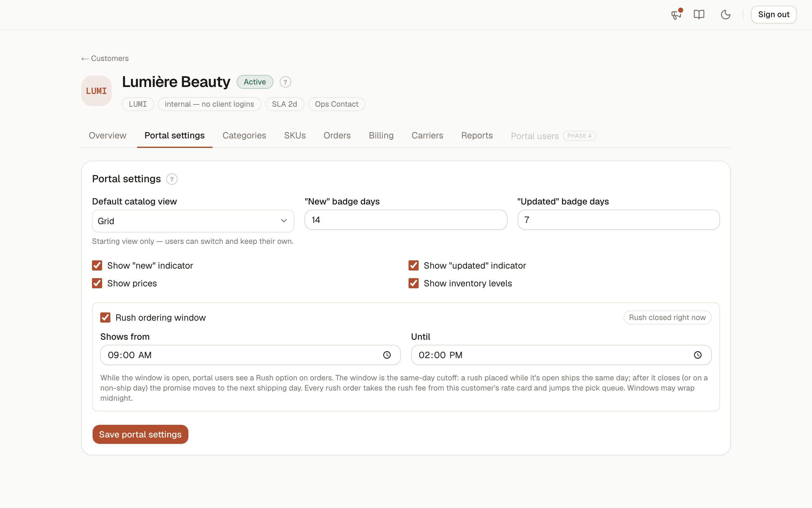812x508 pixels.
Task: Click Save portal settings button
Action: pos(140,434)
